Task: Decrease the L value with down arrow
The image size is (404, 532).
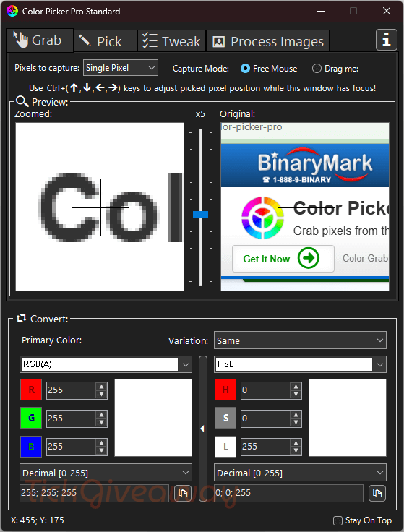Action: [x=296, y=450]
